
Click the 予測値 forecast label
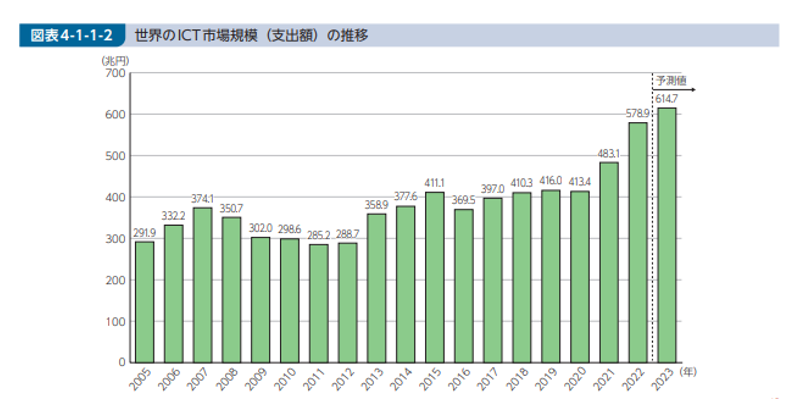coord(671,80)
